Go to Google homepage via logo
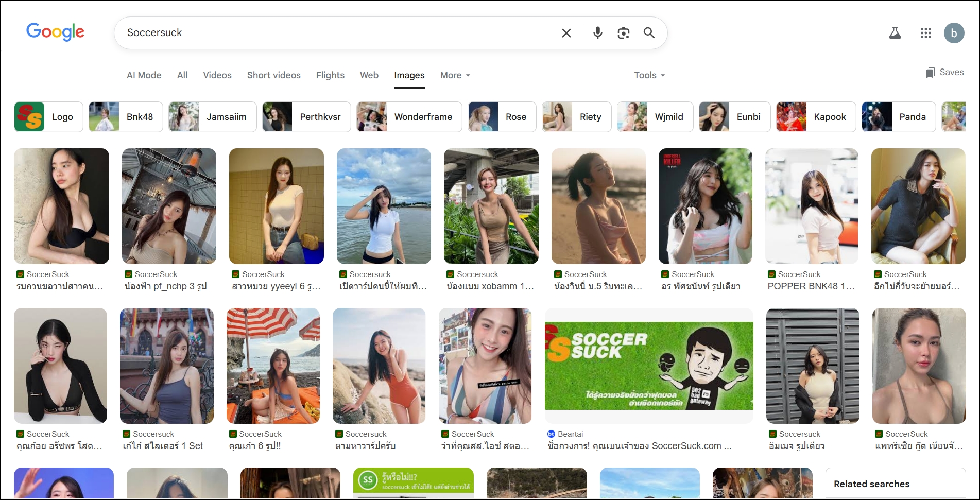Image resolution: width=980 pixels, height=500 pixels. (x=55, y=32)
